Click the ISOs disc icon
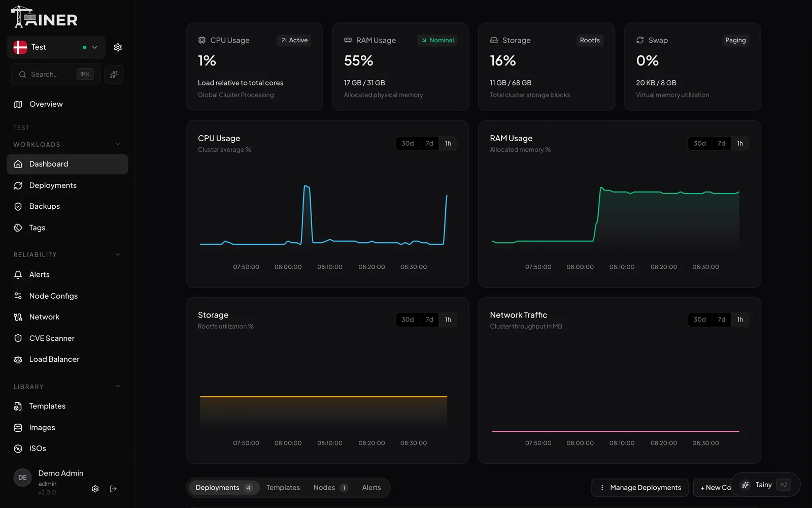This screenshot has width=812, height=508. click(x=18, y=449)
